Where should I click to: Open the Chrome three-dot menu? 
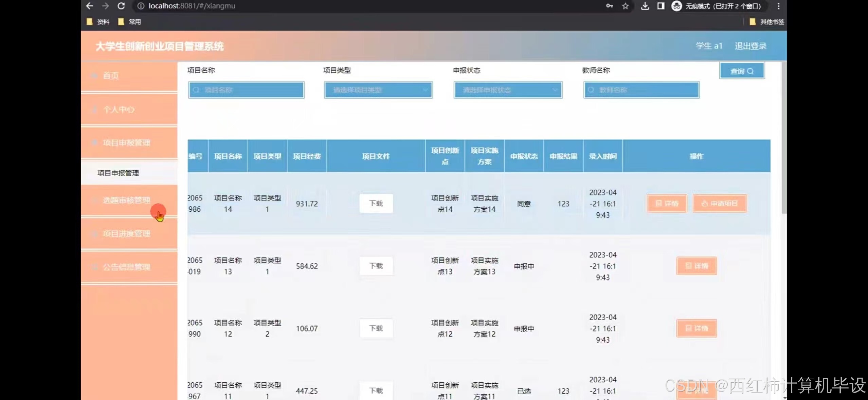tap(778, 6)
